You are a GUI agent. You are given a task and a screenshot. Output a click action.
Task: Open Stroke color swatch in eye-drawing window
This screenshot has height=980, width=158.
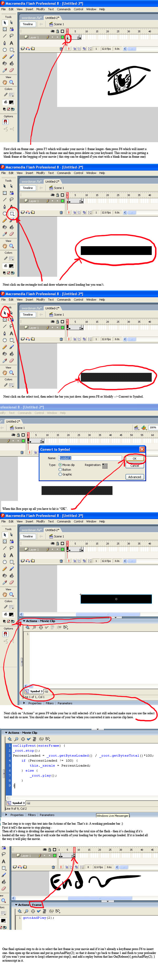tap(11, 95)
